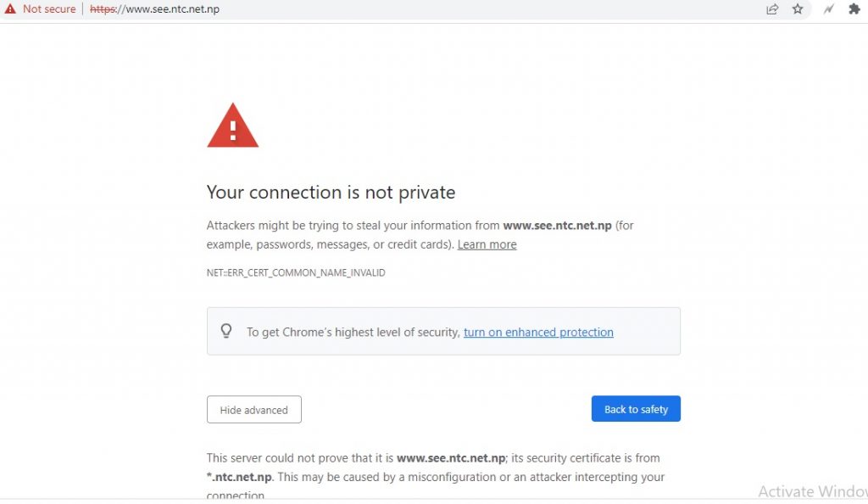Click the enhanced protection tip box
The image size is (868, 504).
443,331
